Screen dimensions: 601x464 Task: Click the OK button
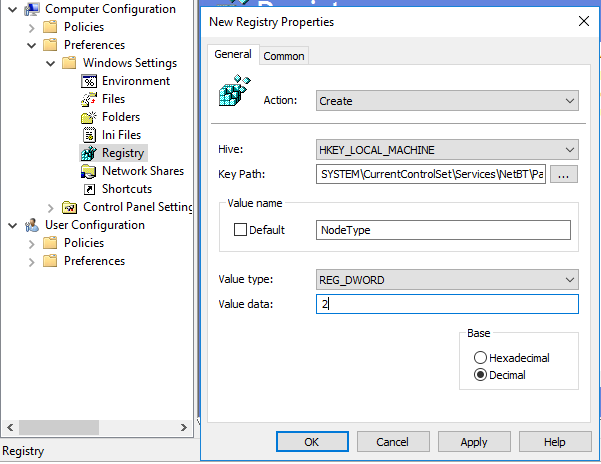[x=312, y=442]
